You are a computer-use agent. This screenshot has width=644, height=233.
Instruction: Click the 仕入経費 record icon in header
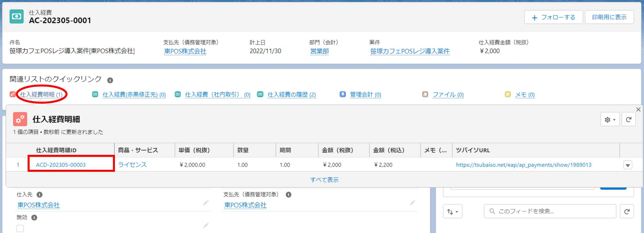[17, 17]
